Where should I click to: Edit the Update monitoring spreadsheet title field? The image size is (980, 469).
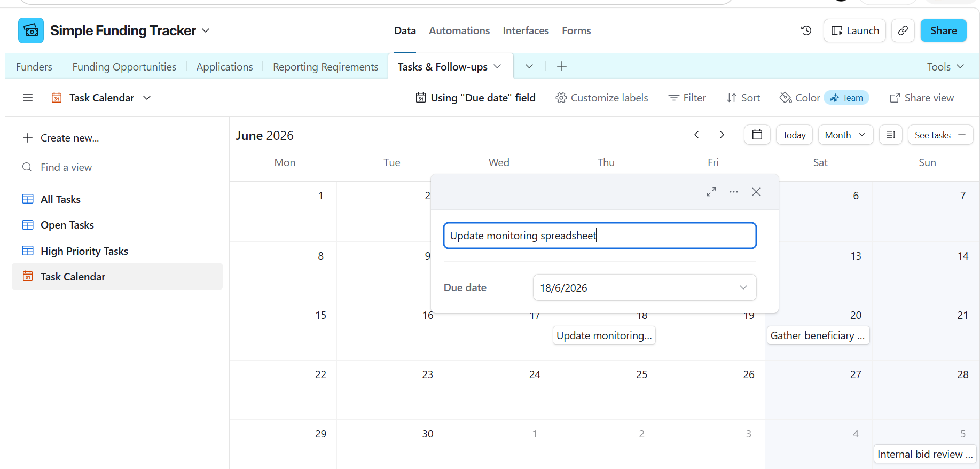click(600, 236)
